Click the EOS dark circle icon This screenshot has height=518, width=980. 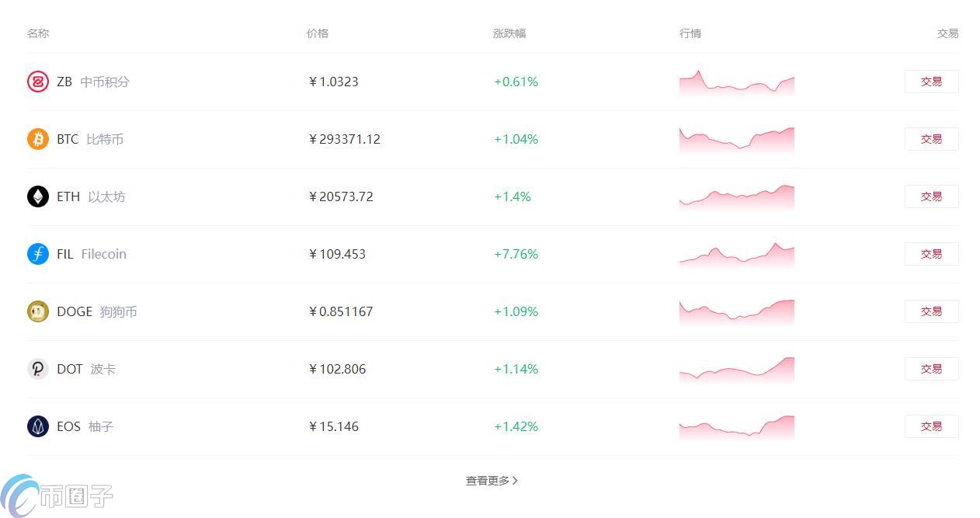click(x=38, y=426)
